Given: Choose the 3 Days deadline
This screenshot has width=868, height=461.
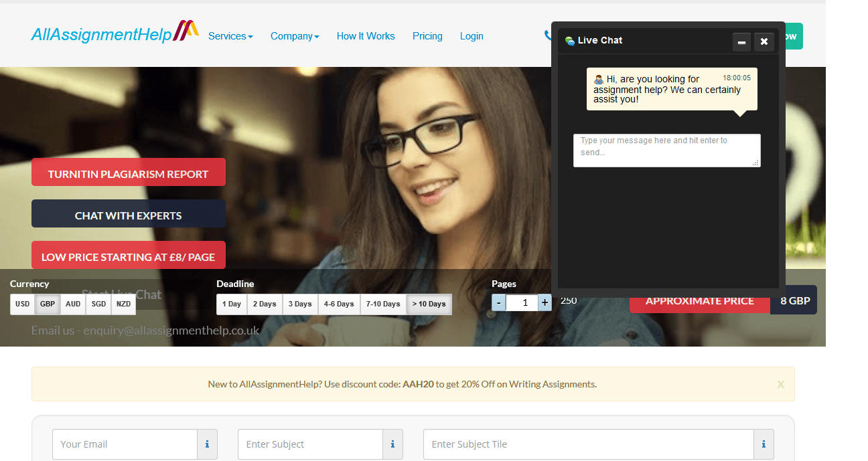Looking at the screenshot, I should pyautogui.click(x=301, y=304).
